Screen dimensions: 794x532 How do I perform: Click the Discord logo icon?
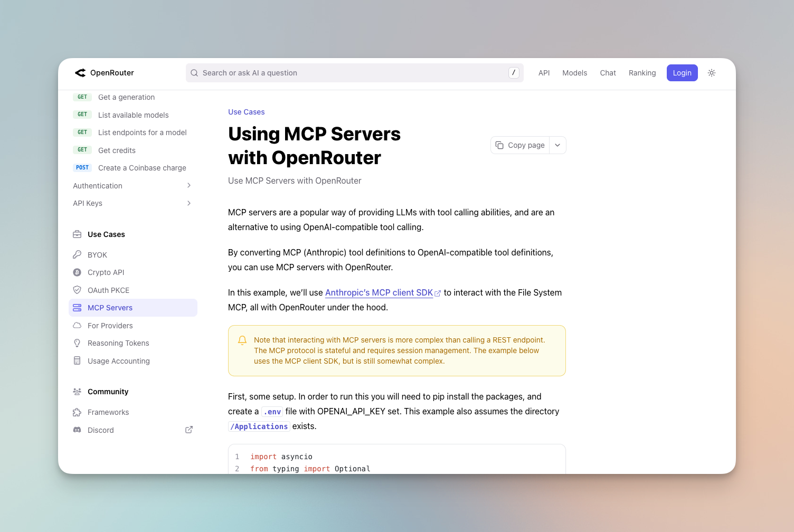click(x=77, y=430)
